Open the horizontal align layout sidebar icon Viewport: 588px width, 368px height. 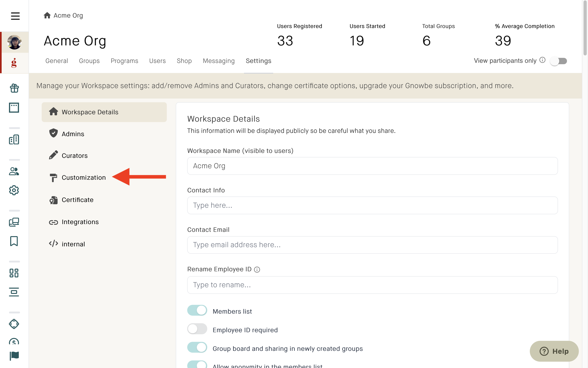click(14, 292)
